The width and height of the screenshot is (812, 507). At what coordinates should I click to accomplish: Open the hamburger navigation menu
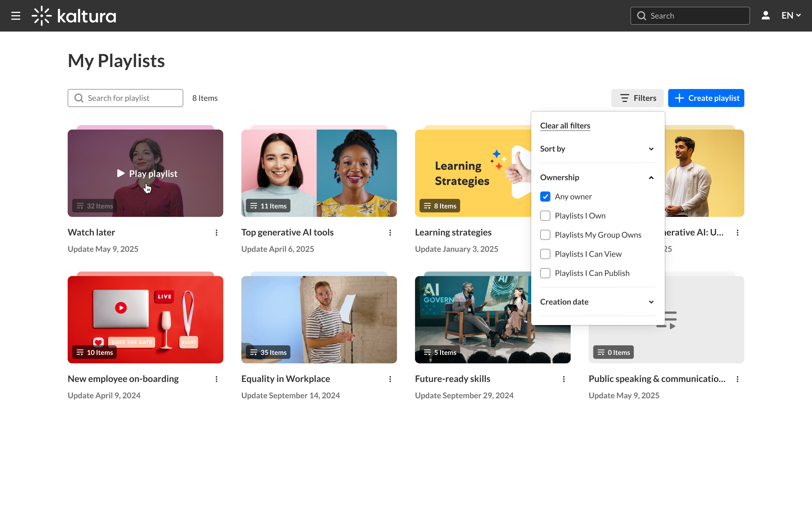pyautogui.click(x=16, y=16)
